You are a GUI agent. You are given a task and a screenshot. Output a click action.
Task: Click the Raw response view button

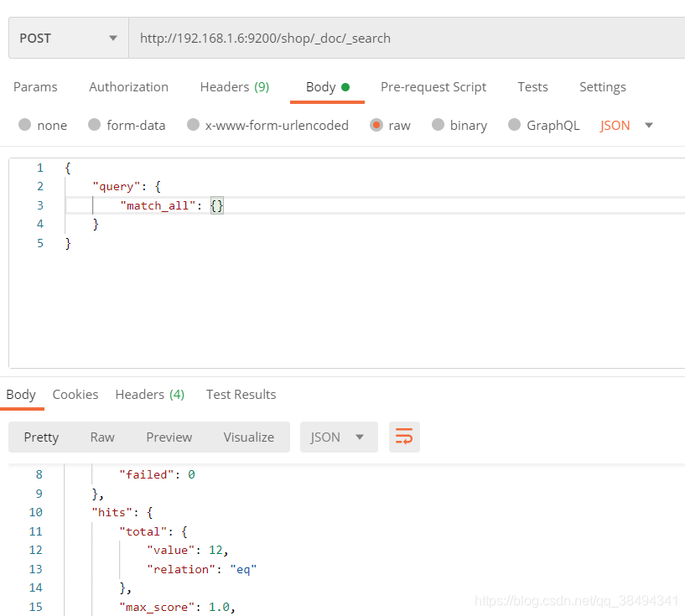click(102, 437)
